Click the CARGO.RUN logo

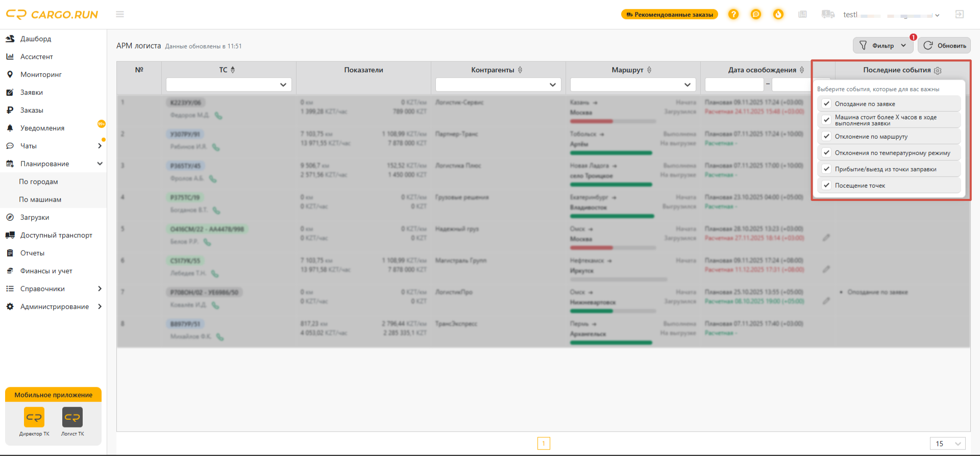52,14
